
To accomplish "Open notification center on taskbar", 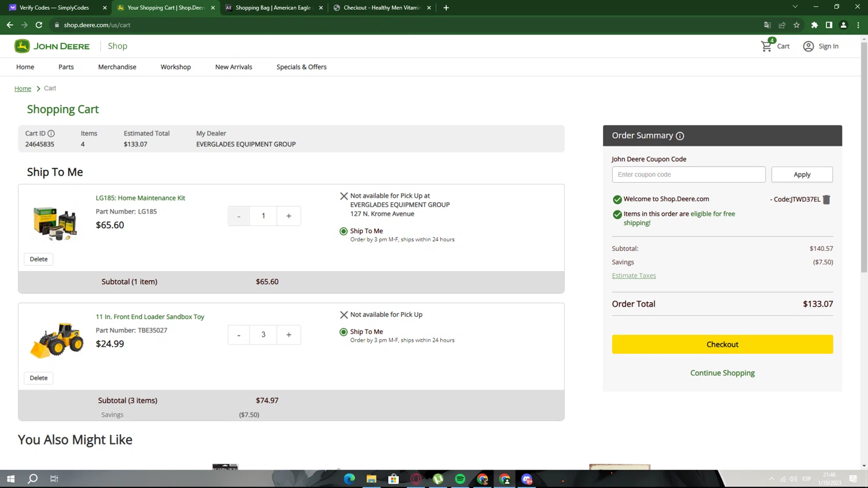I will tap(853, 479).
